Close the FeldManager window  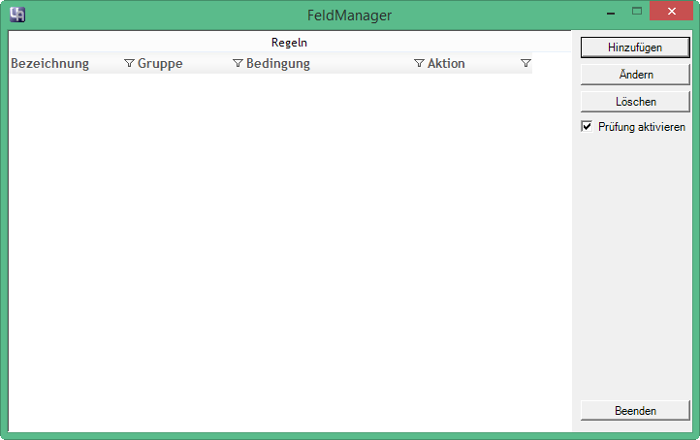(671, 11)
